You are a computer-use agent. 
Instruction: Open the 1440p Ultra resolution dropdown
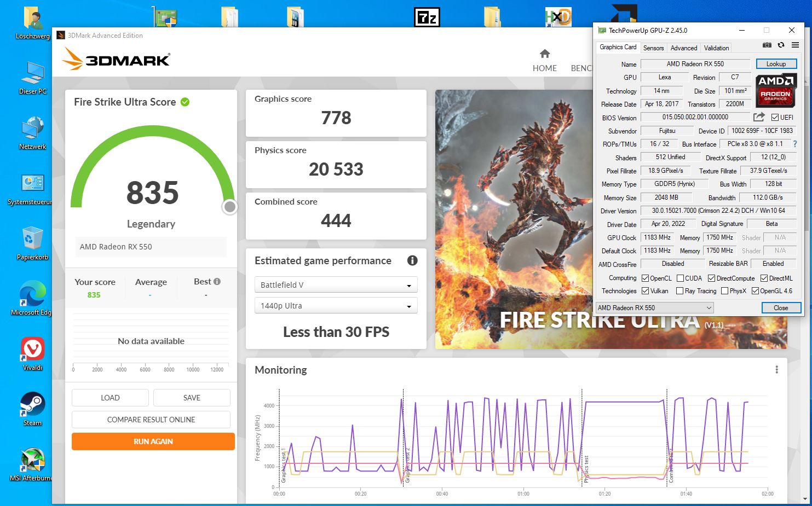click(x=336, y=305)
